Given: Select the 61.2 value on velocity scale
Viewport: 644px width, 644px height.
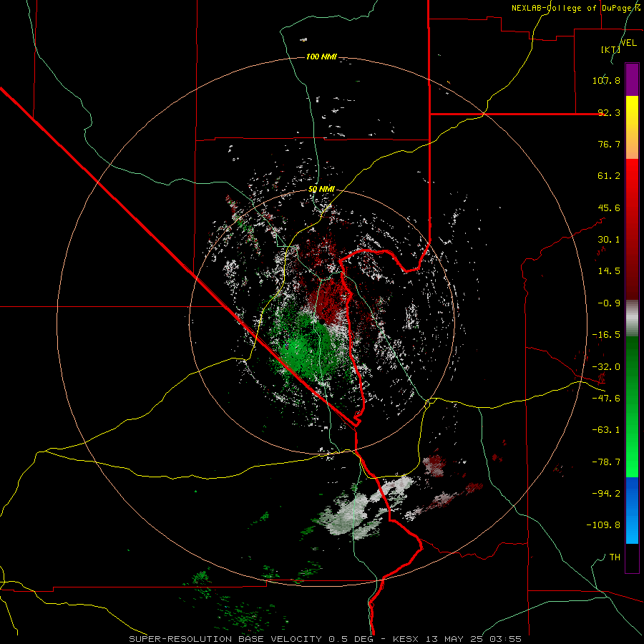Looking at the screenshot, I should tap(609, 176).
